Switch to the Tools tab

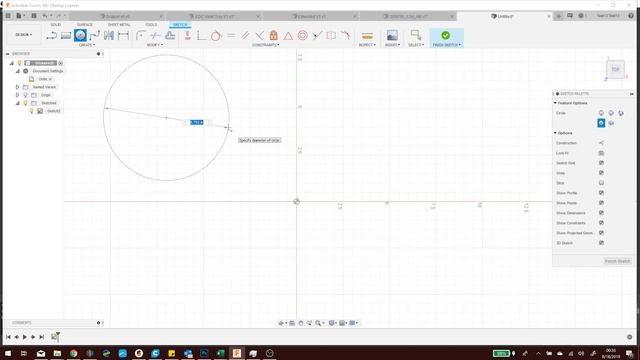click(x=151, y=25)
